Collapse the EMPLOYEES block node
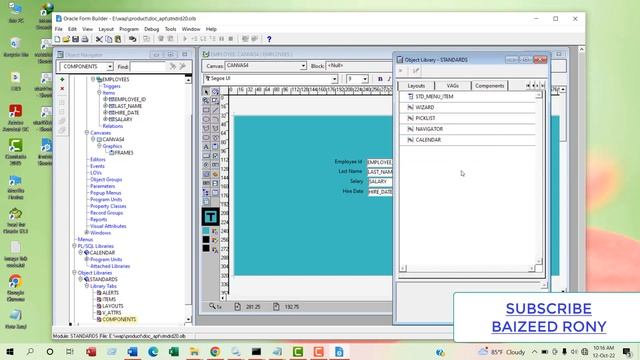The height and width of the screenshot is (360, 640). [93, 79]
